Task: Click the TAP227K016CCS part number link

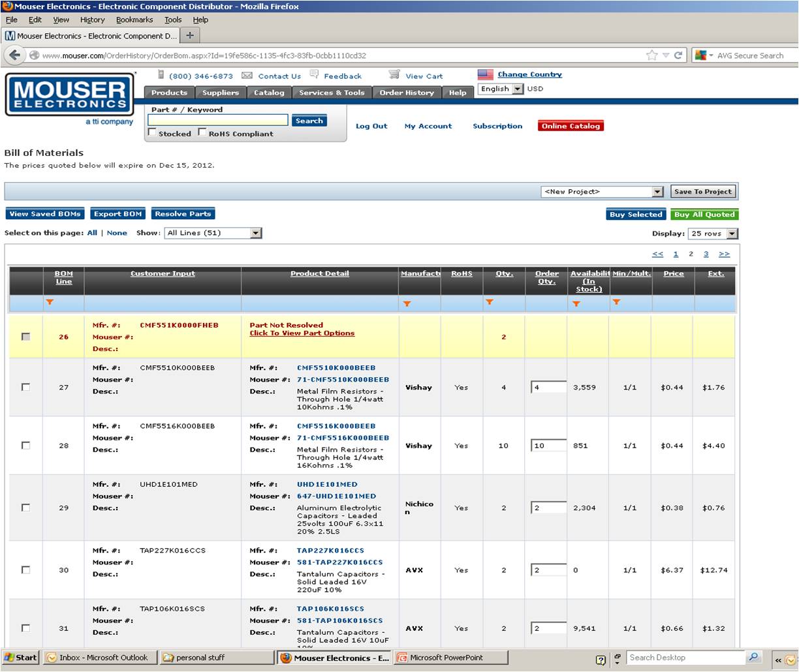Action: pyautogui.click(x=330, y=550)
